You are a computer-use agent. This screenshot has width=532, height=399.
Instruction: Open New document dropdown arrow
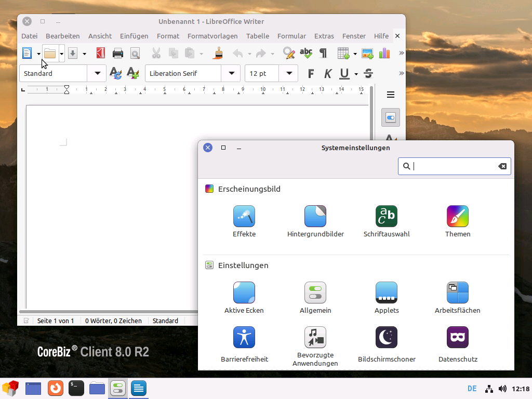38,54
